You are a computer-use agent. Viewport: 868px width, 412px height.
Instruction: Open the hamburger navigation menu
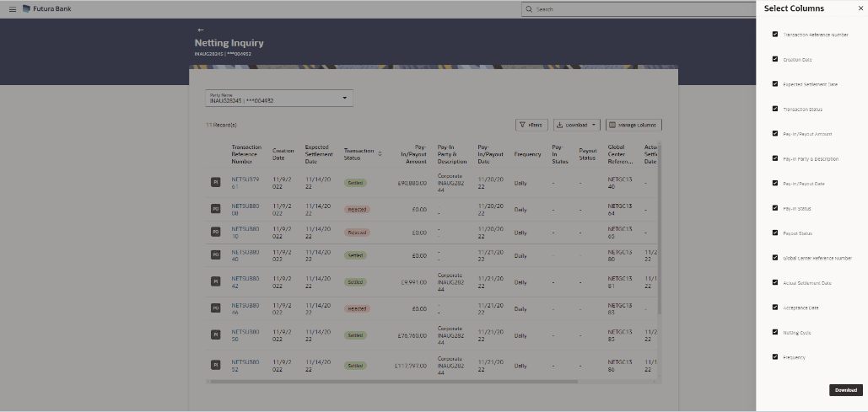12,9
